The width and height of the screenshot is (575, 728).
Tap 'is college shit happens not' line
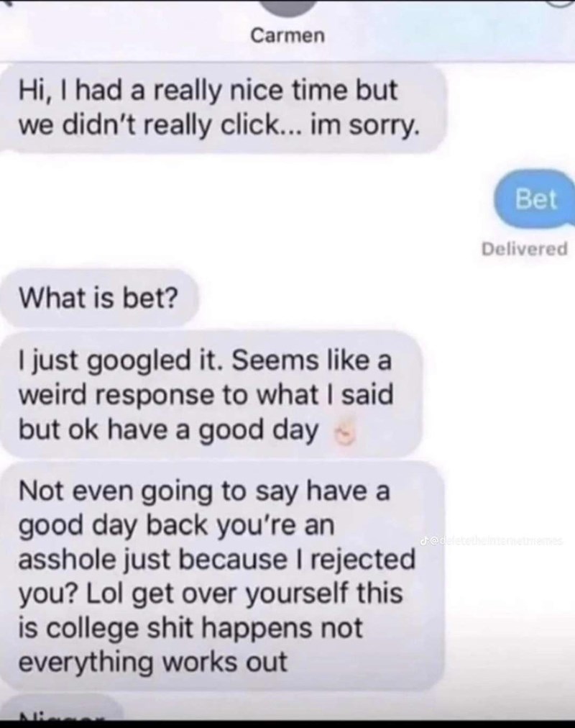coord(190,627)
